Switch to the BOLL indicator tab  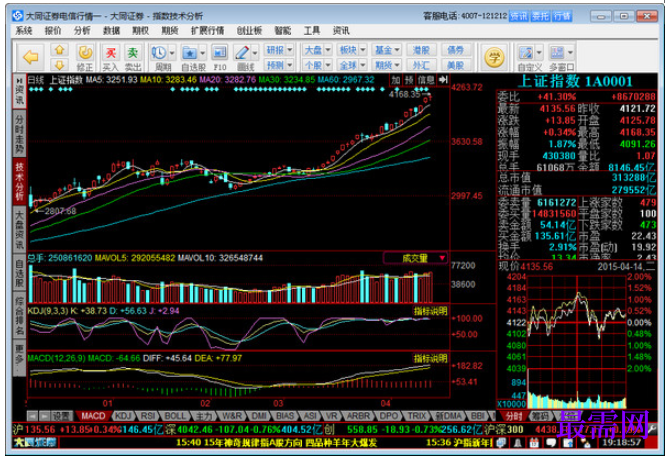(175, 416)
